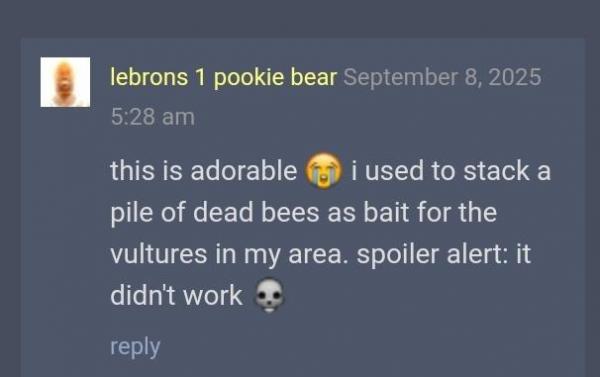This screenshot has width=600, height=377.
Task: Click the text 'this is adorable'
Action: tap(204, 170)
